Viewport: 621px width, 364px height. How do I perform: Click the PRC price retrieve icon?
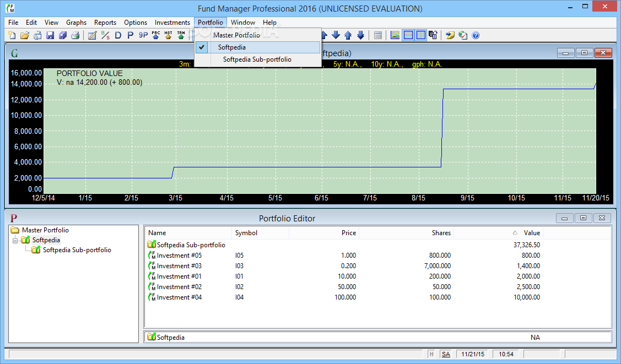[155, 36]
